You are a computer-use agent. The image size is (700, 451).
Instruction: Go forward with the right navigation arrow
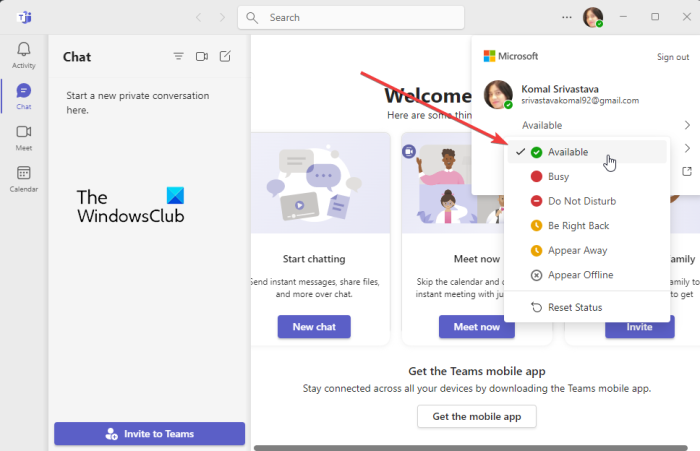[222, 17]
